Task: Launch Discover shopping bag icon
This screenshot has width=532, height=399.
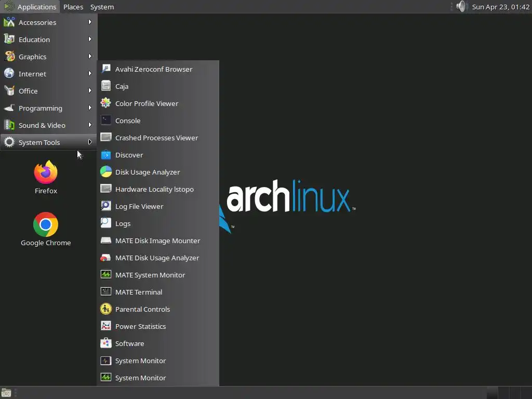Action: [106, 155]
